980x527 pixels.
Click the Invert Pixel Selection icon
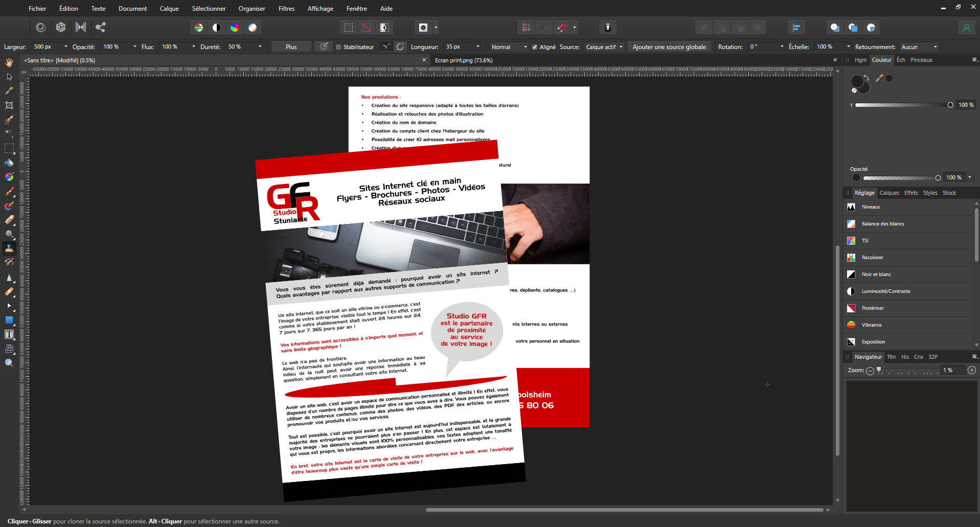click(384, 28)
